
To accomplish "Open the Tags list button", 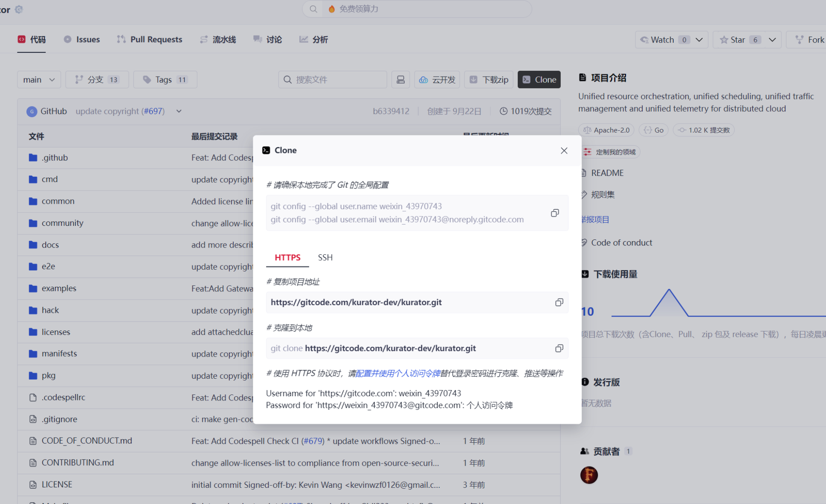I will point(165,80).
